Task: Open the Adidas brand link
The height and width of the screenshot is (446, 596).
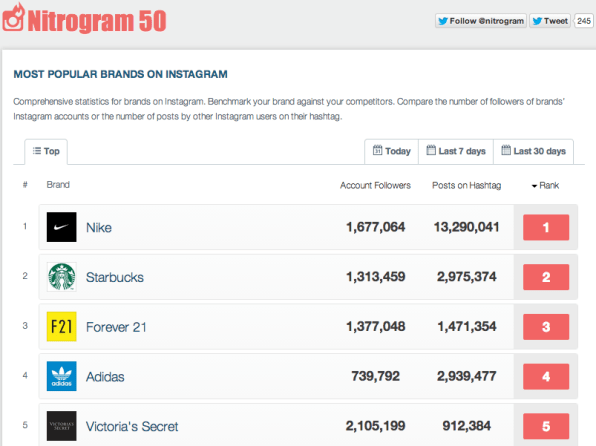Action: click(x=105, y=377)
